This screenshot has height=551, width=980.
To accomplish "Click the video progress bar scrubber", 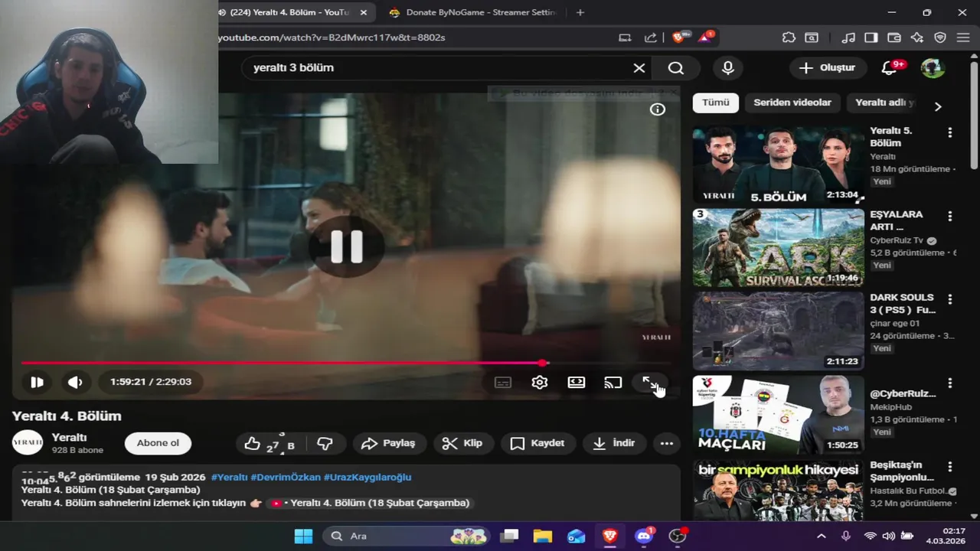I will coord(543,363).
